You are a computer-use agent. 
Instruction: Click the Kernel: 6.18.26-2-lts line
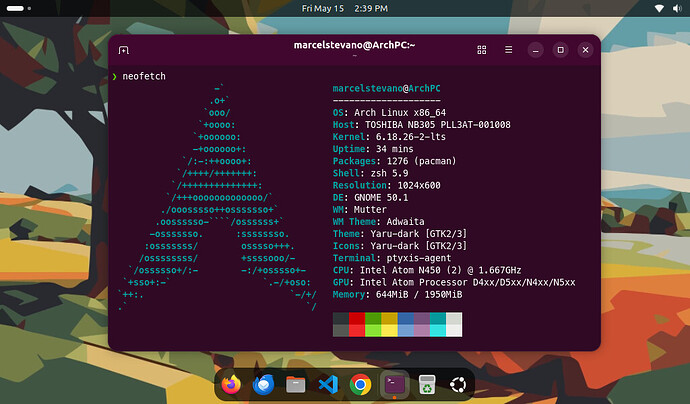point(389,137)
